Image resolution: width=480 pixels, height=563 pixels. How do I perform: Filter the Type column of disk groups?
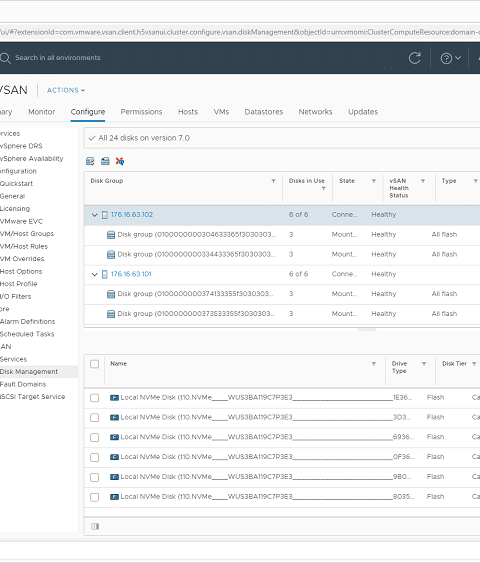[475, 181]
